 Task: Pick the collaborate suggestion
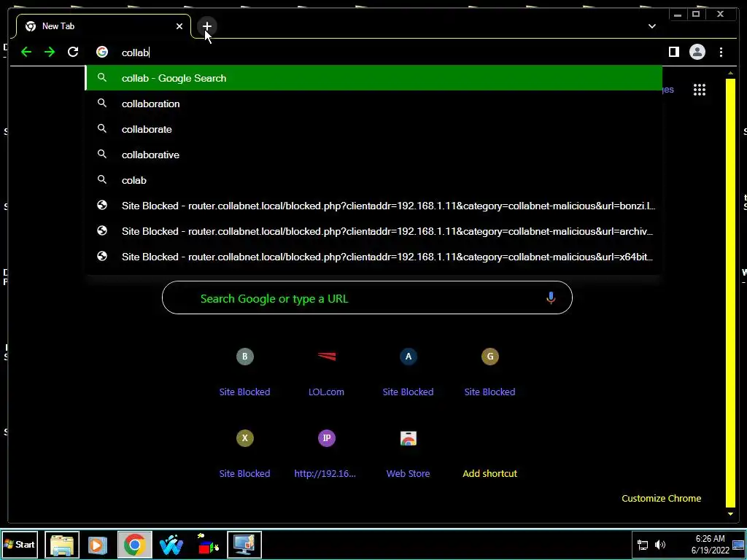pos(373,130)
